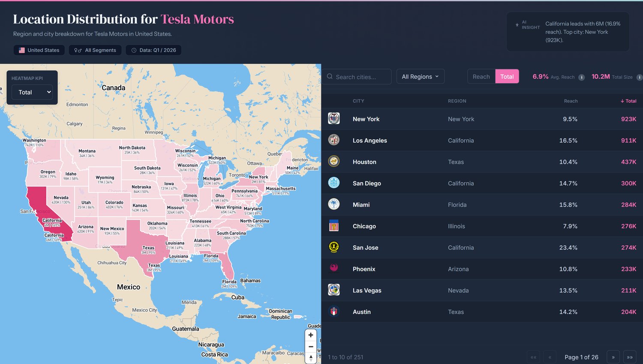Switch table view to Reach
The width and height of the screenshot is (643, 364).
point(481,76)
